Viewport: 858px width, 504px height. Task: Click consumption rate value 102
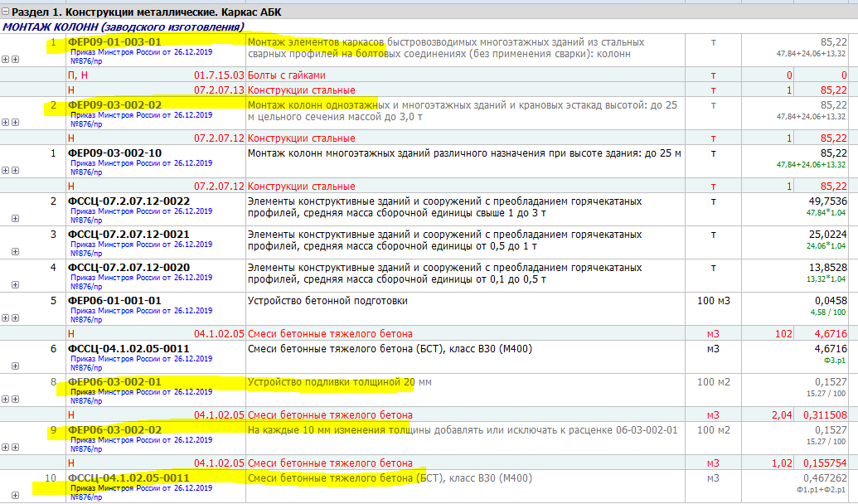point(783,334)
